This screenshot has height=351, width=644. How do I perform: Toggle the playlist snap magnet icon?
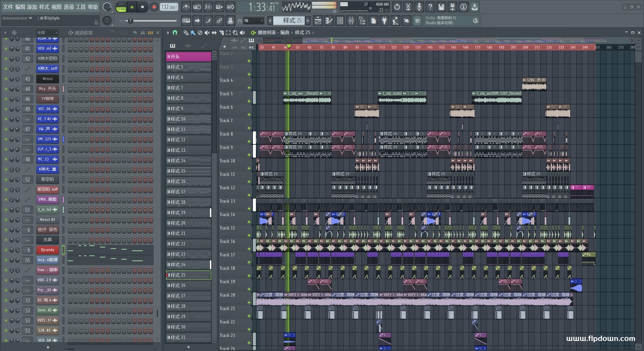pos(175,33)
